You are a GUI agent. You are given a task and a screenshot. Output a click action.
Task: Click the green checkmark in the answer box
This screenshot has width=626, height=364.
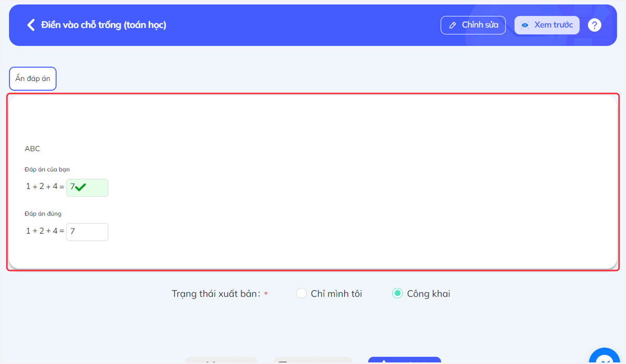pos(80,187)
